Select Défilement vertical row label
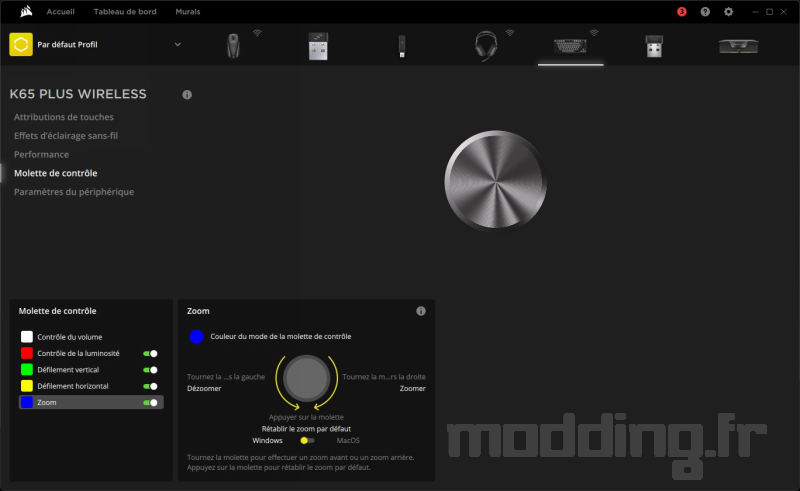 tap(68, 370)
